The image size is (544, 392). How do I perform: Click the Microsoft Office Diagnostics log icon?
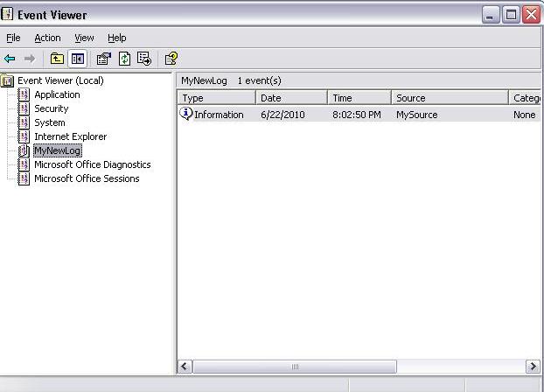pos(24,164)
